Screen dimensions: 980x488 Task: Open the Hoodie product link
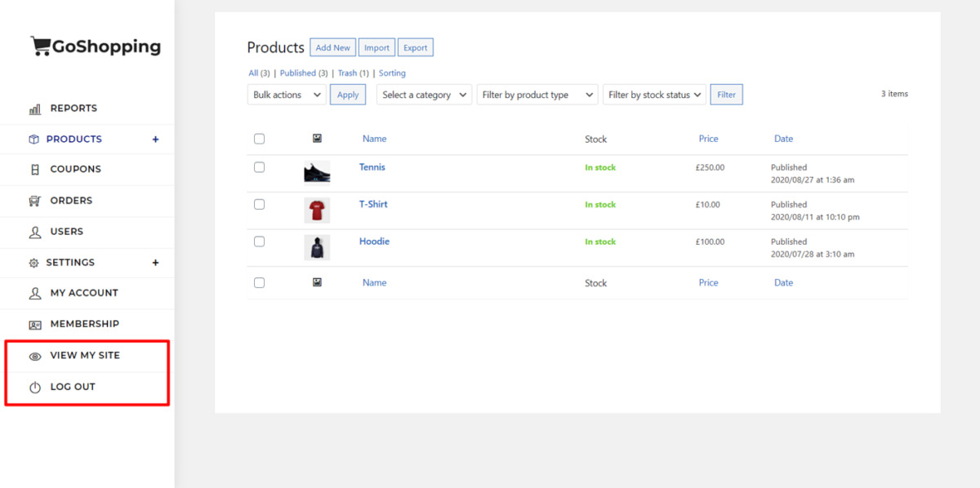374,242
